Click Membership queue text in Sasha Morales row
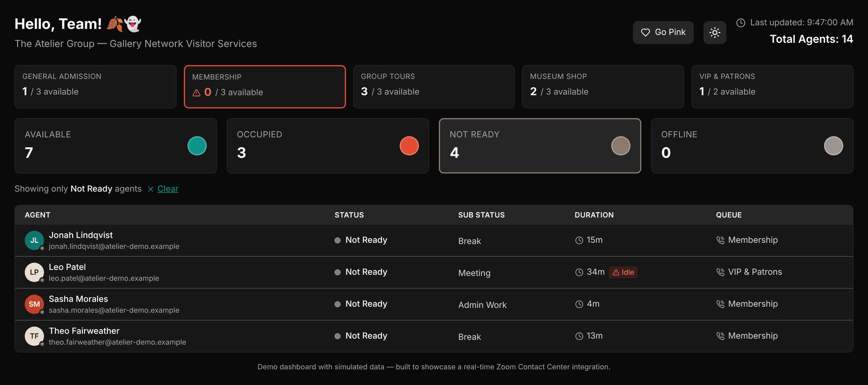Screen dimensions: 868x385 coord(753,304)
